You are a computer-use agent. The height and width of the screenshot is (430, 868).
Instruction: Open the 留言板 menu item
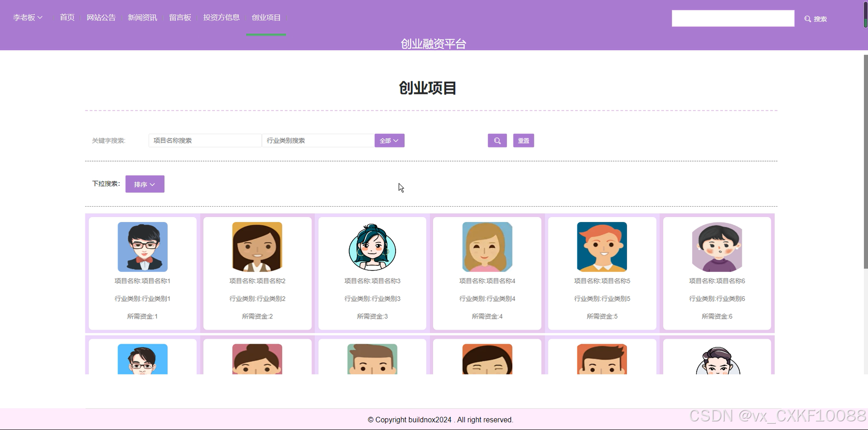[x=180, y=18]
